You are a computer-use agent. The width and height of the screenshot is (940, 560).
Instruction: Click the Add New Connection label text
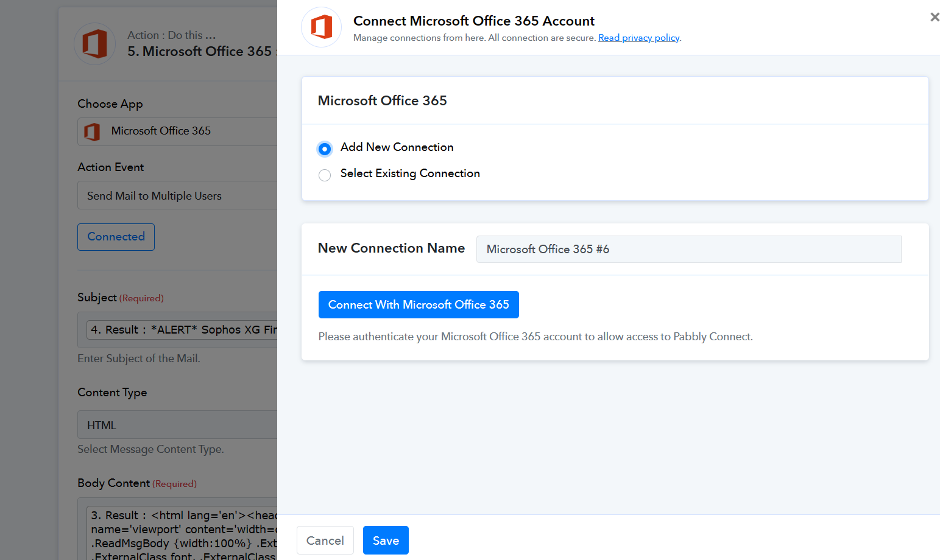(397, 147)
